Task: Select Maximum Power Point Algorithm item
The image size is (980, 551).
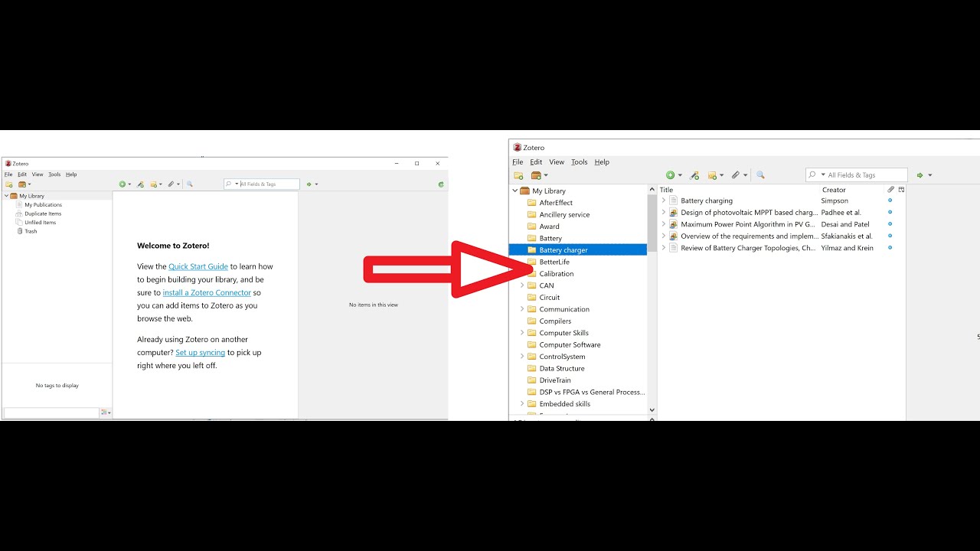Action: click(x=748, y=224)
